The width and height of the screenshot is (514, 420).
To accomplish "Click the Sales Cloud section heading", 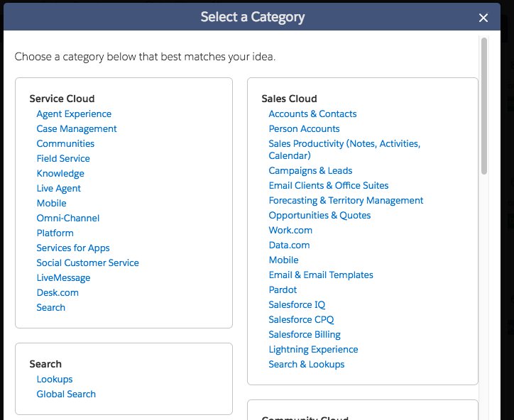I will pos(289,99).
